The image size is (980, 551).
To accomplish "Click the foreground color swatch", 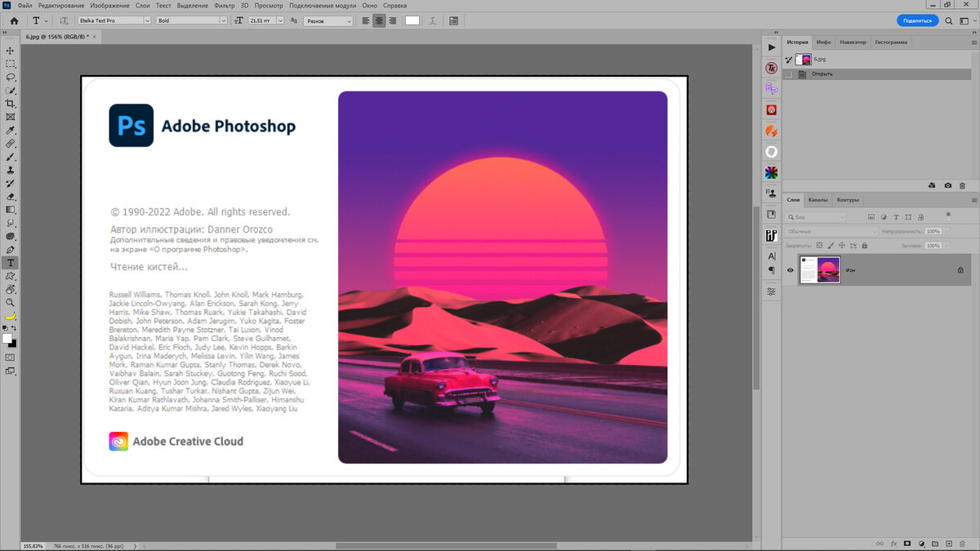I will coord(7,338).
